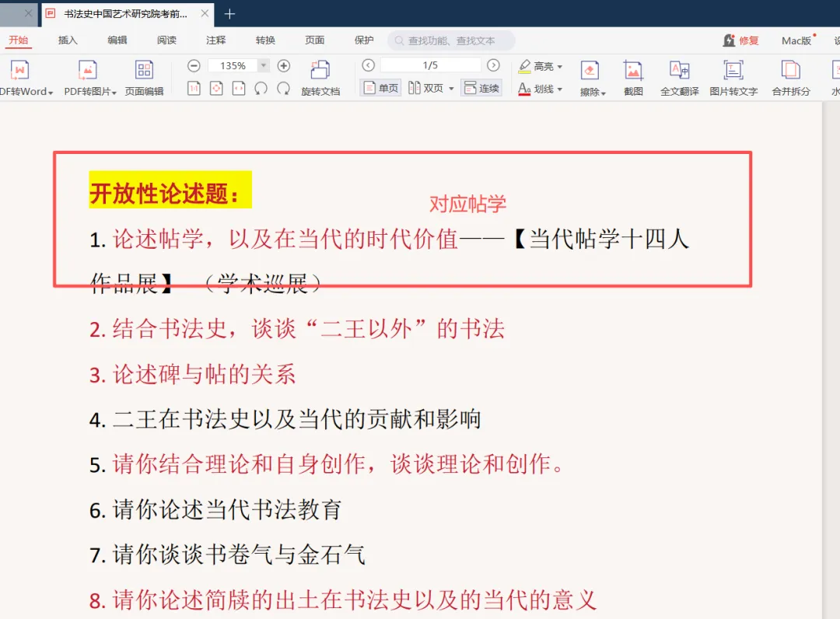Click line 3 论述碑与帖的关系
The width and height of the screenshot is (840, 619).
[192, 374]
